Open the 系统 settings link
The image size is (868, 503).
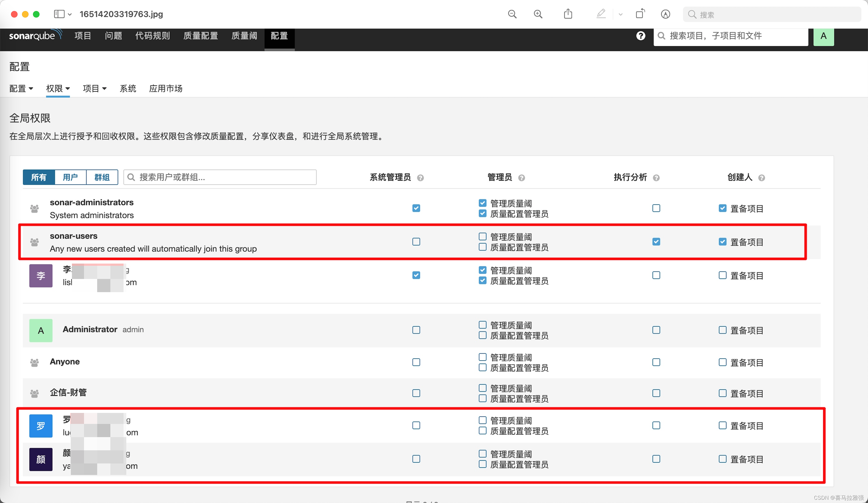[128, 88]
